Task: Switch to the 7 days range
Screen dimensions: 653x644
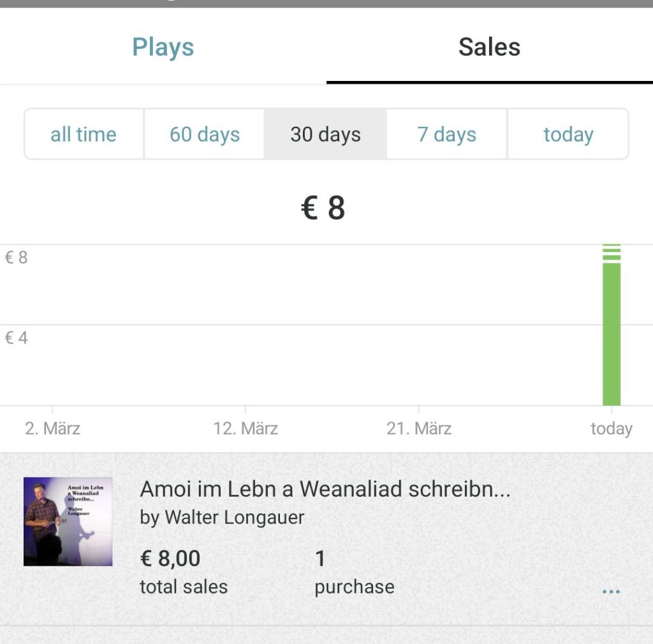Action: 446,135
